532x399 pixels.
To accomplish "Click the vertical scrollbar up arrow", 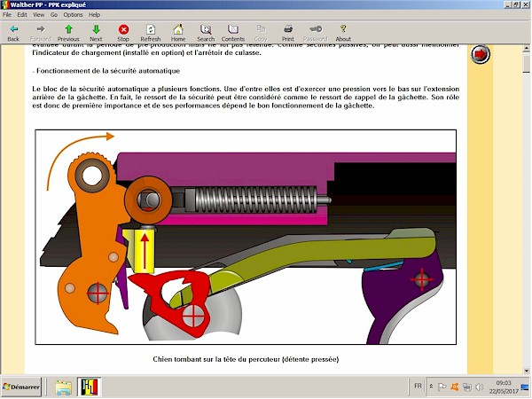I will 526,49.
